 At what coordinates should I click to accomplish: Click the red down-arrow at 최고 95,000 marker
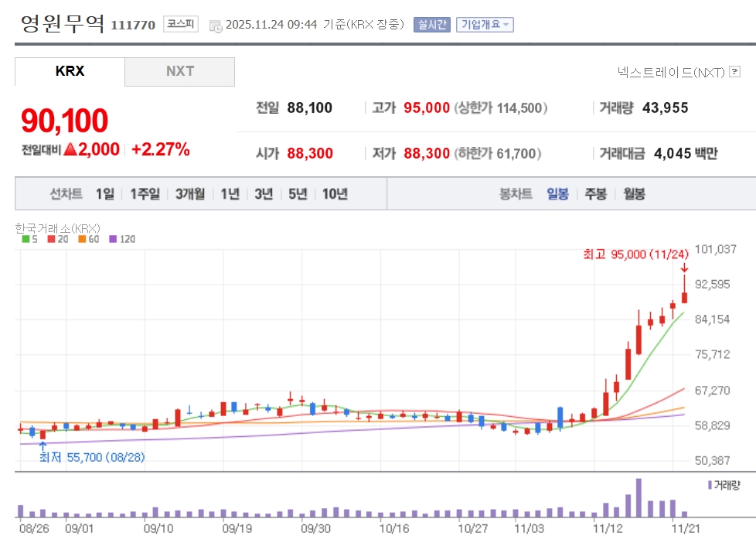684,268
